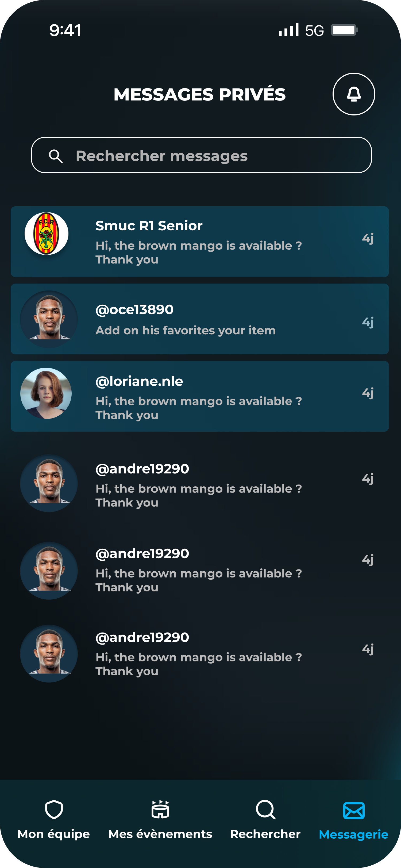The image size is (401, 868).
Task: Tap @oce13890 avatar picture
Action: pos(49,319)
